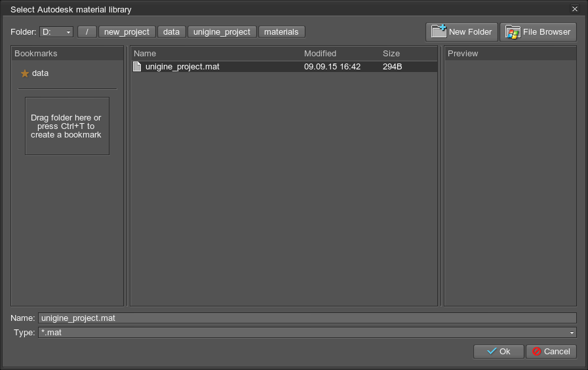588x370 pixels.
Task: Click the file icon of unigine_project.mat
Action: coord(138,67)
